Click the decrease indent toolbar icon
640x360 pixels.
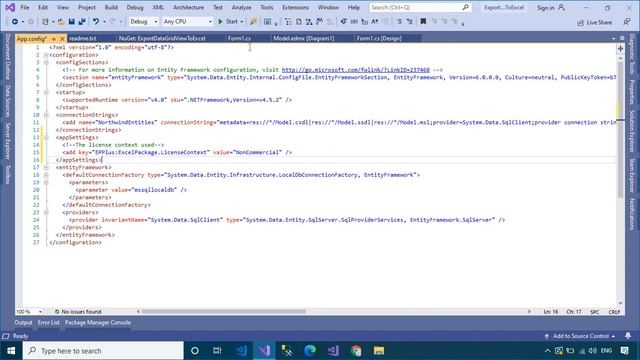click(x=400, y=22)
